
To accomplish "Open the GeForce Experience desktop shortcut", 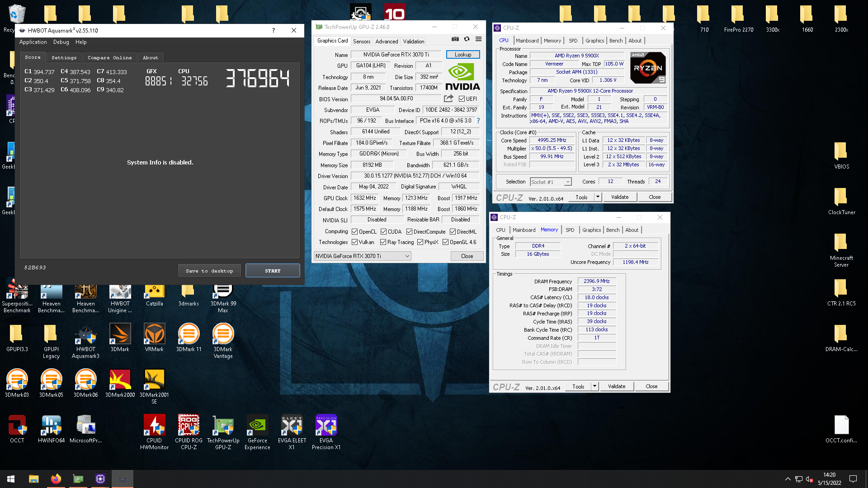I will pyautogui.click(x=257, y=432).
